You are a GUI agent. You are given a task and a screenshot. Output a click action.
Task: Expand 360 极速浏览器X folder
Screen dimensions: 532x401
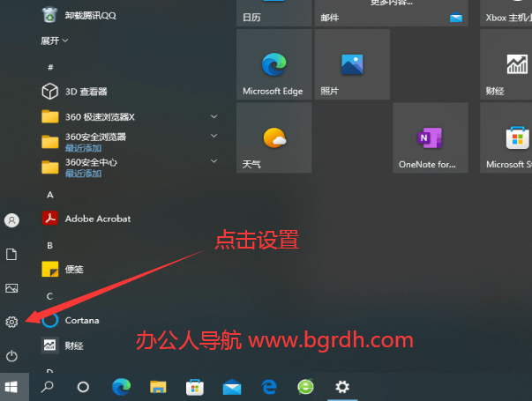tap(214, 116)
